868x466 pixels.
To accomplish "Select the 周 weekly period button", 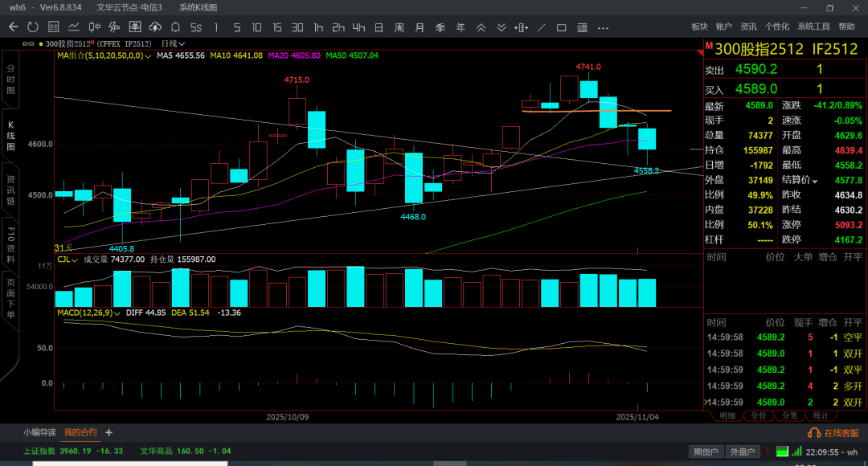I will [x=399, y=27].
